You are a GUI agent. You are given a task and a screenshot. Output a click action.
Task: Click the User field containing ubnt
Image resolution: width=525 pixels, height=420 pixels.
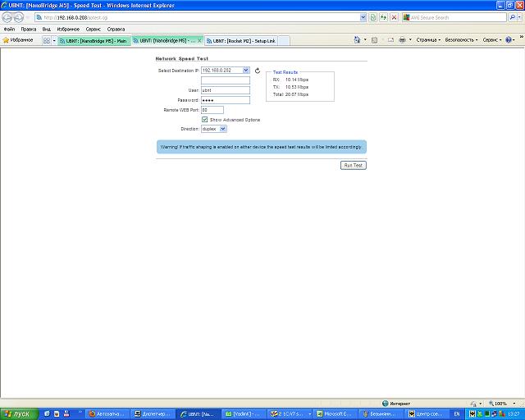tap(226, 90)
